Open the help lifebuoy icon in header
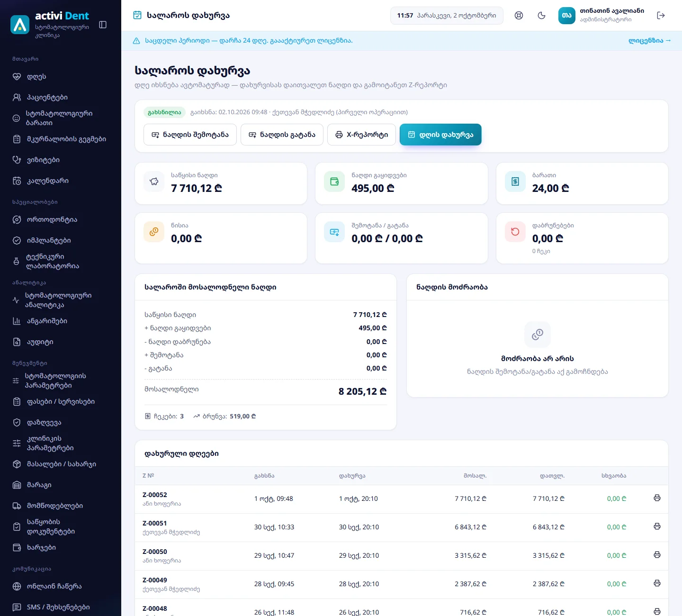682x616 pixels. click(x=519, y=16)
